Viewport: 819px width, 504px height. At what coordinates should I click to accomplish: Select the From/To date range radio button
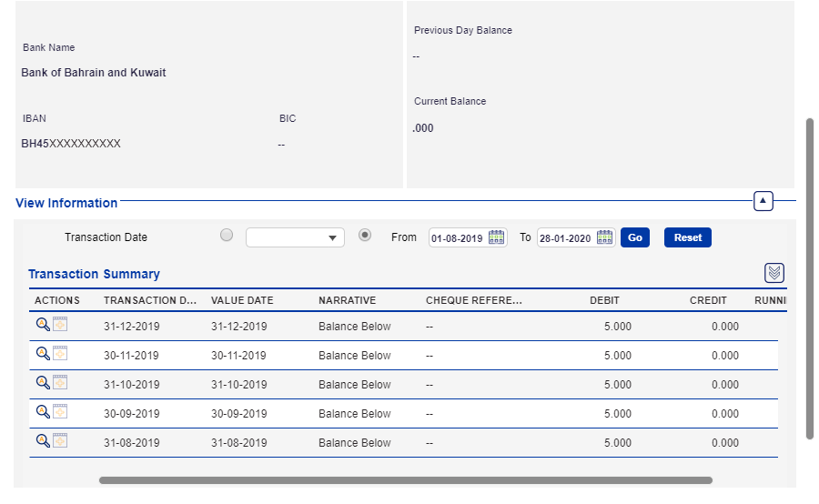point(365,236)
